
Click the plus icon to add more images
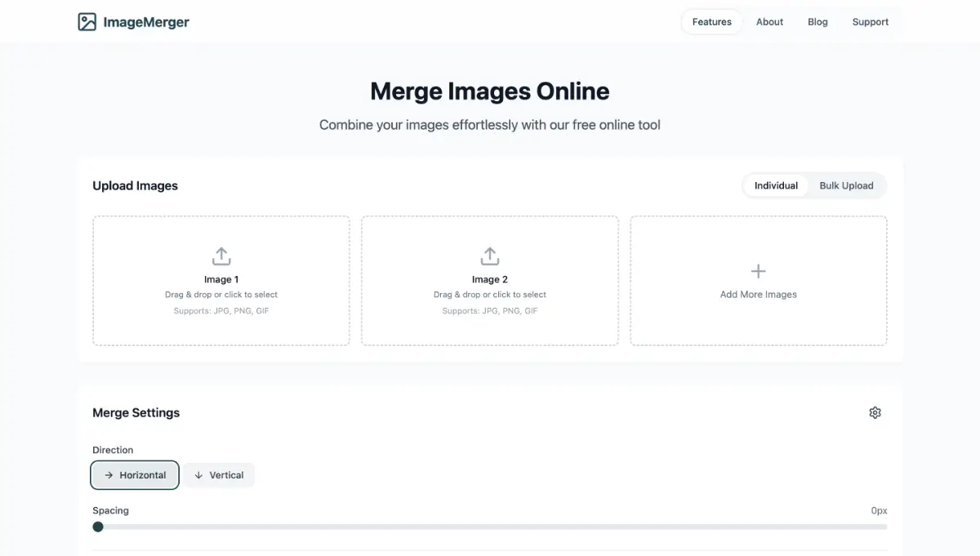[x=758, y=270]
